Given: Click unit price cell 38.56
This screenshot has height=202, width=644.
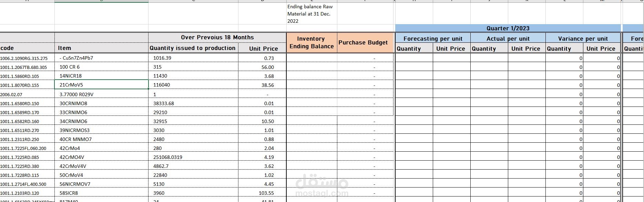Looking at the screenshot, I should pyautogui.click(x=262, y=85).
